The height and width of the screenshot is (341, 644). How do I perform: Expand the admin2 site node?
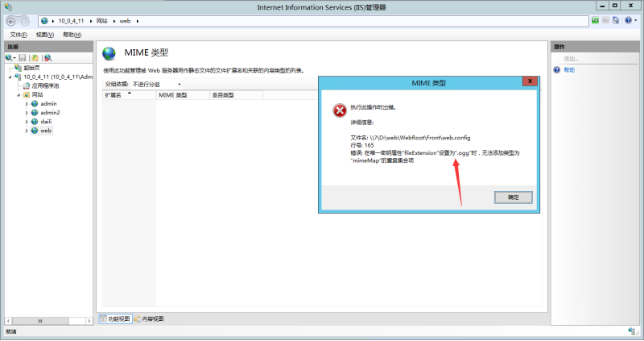(27, 113)
